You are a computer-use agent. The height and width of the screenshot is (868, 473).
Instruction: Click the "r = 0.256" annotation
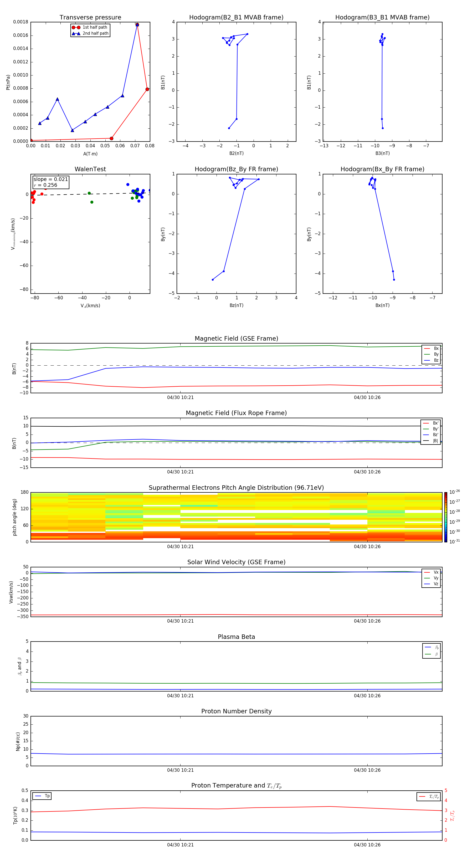(x=45, y=185)
